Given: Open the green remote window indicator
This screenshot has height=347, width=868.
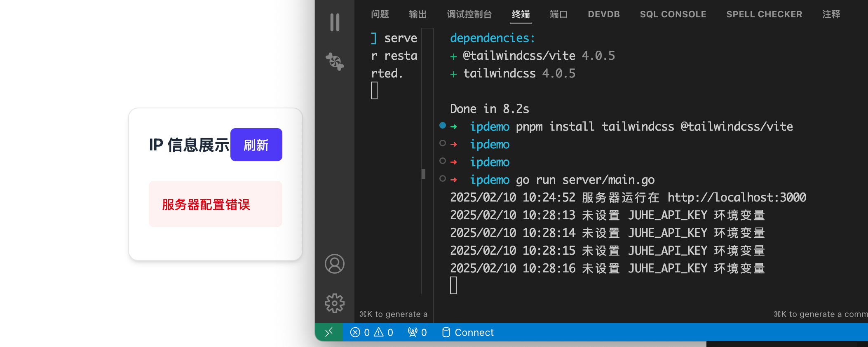Looking at the screenshot, I should [x=329, y=332].
